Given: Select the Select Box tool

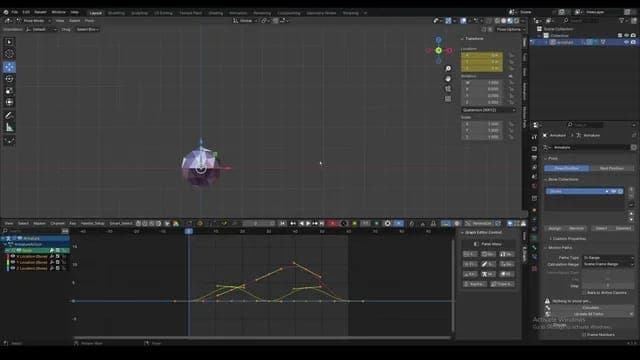Looking at the screenshot, I should (9, 42).
